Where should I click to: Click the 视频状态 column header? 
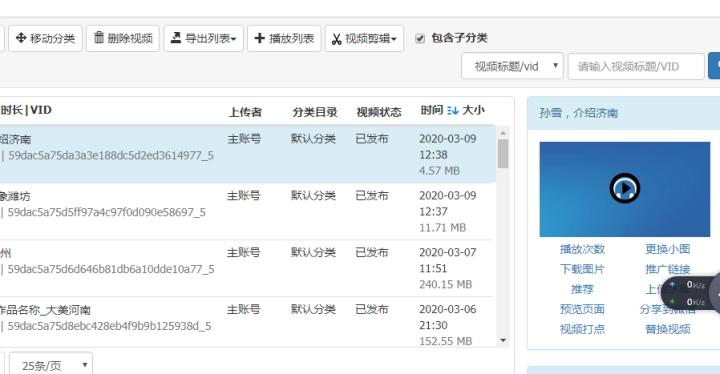point(379,112)
